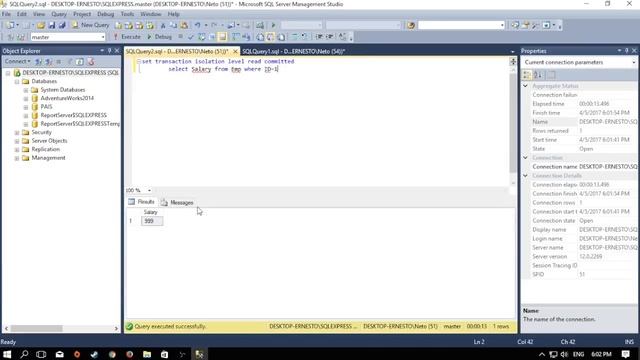This screenshot has width=640, height=360.
Task: Open the zoom percentage dropdown
Action: [x=149, y=190]
